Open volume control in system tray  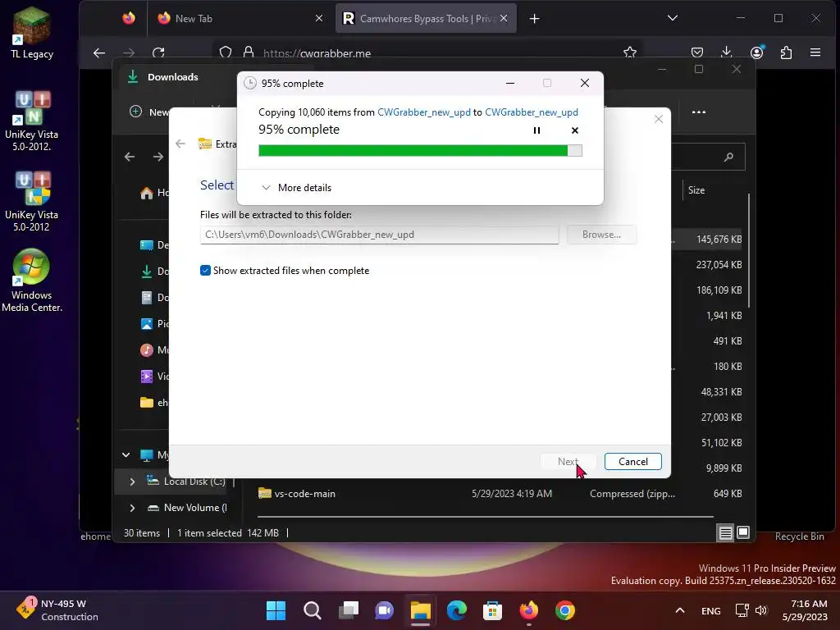[x=760, y=610]
